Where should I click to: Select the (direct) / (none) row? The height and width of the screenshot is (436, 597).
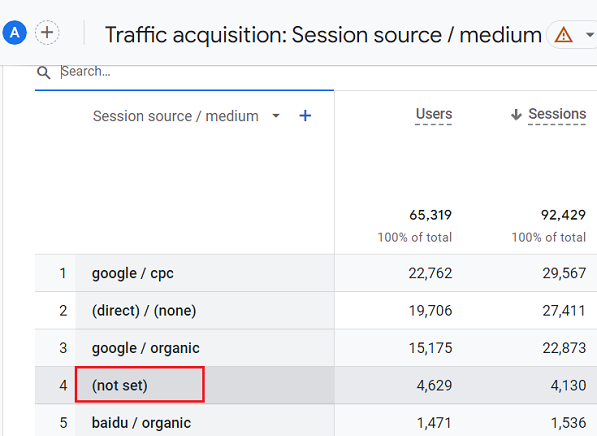[x=316, y=310]
